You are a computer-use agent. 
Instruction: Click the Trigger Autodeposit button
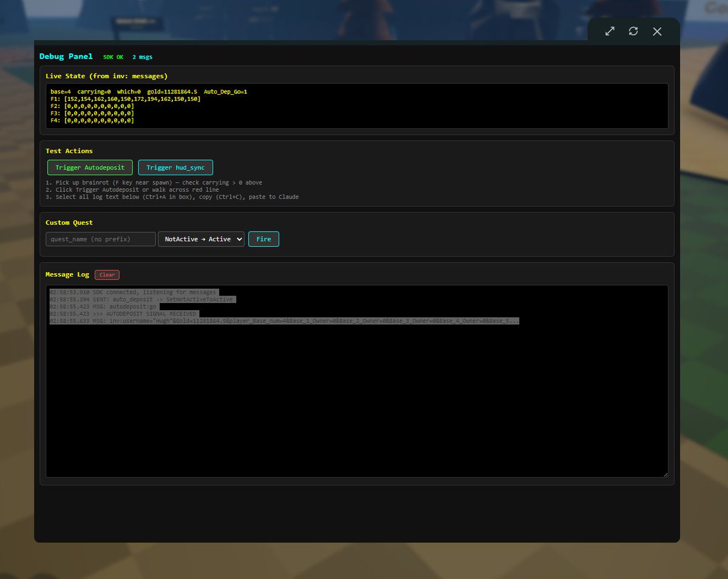90,168
